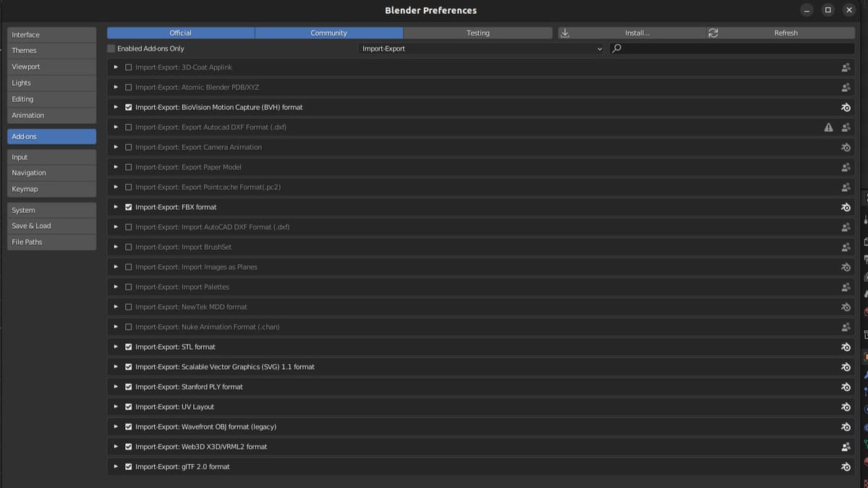Expand the Export Autocad DXF Format details
Screen dimensions: 868x488
click(116, 127)
